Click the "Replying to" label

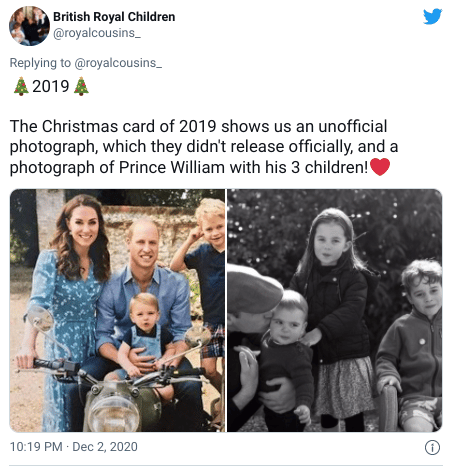coord(40,63)
